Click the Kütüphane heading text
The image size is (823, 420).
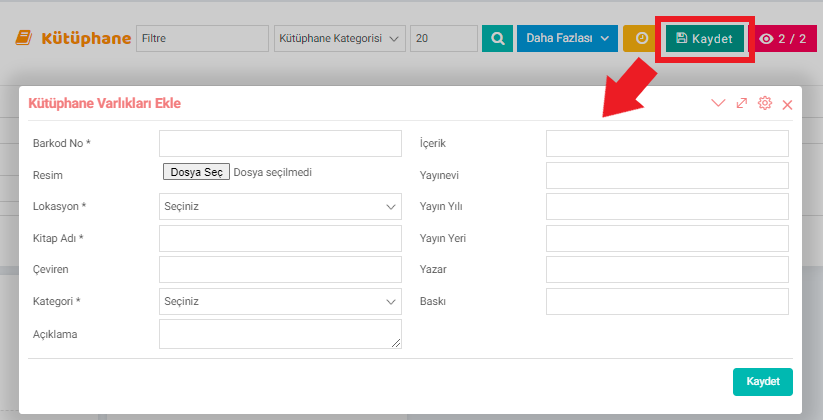click(x=86, y=38)
